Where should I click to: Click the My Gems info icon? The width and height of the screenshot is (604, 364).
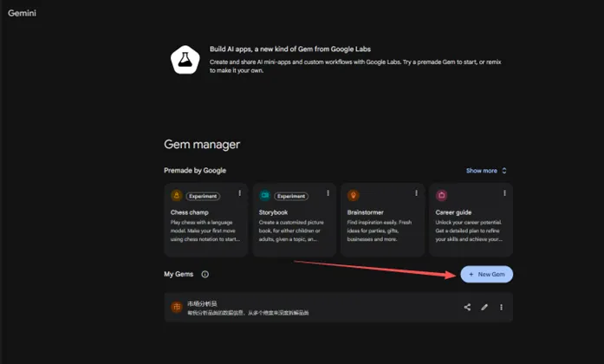coord(205,274)
